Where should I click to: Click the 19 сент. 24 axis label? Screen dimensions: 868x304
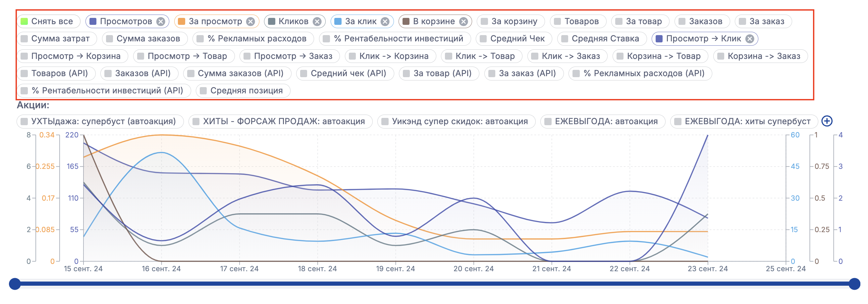(x=395, y=269)
